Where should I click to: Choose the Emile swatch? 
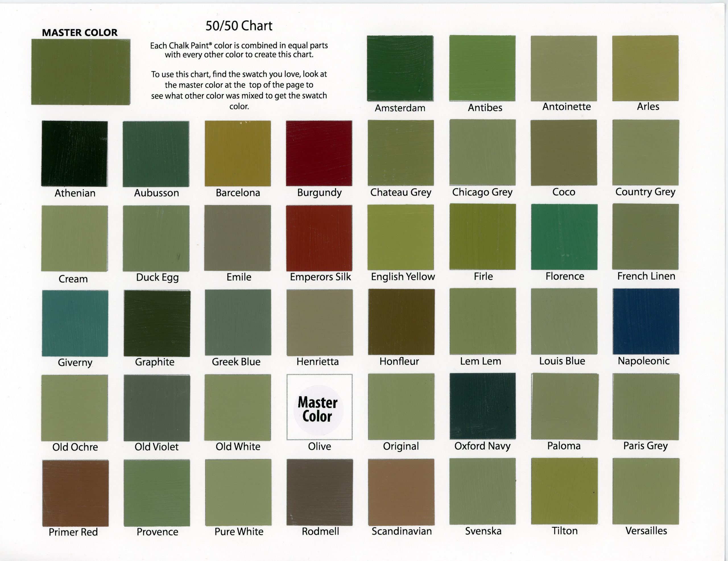238,238
